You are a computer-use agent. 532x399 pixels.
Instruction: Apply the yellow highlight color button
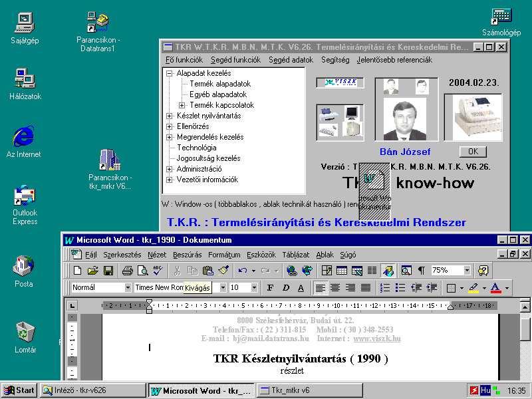pos(473,288)
